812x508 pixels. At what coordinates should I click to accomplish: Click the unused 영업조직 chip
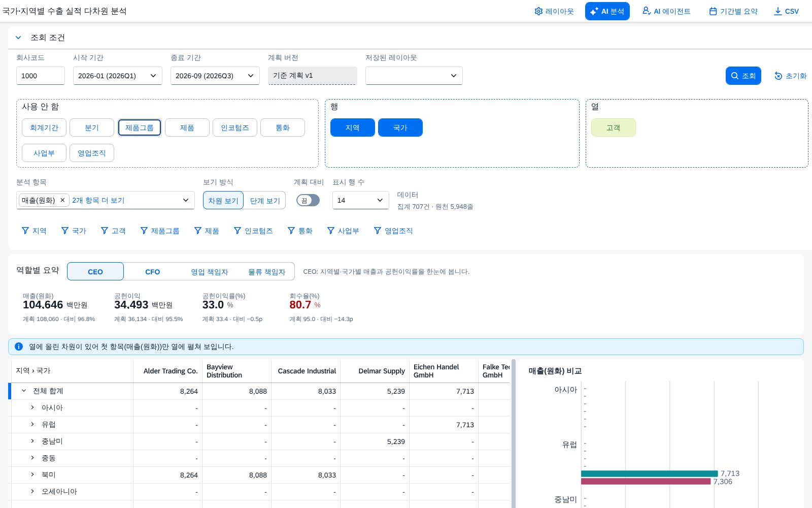(x=92, y=153)
